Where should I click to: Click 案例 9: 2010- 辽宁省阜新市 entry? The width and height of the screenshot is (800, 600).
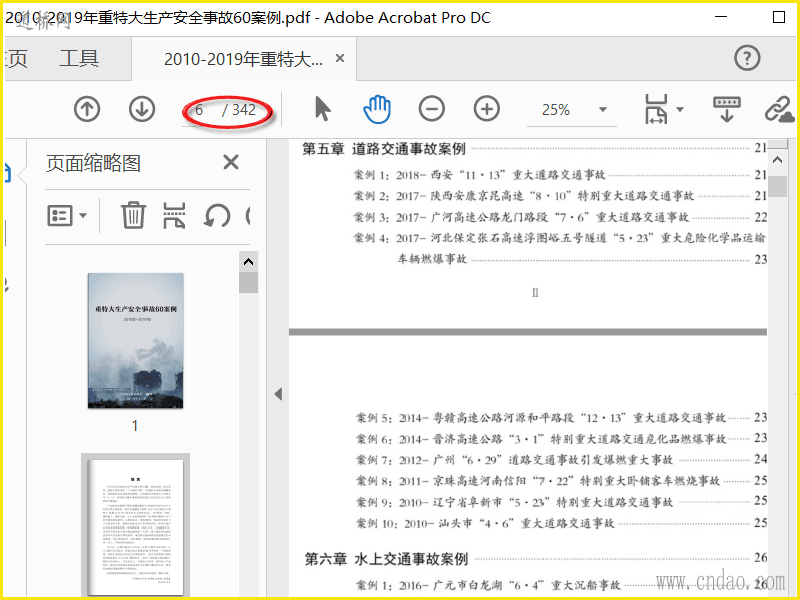pyautogui.click(x=514, y=502)
